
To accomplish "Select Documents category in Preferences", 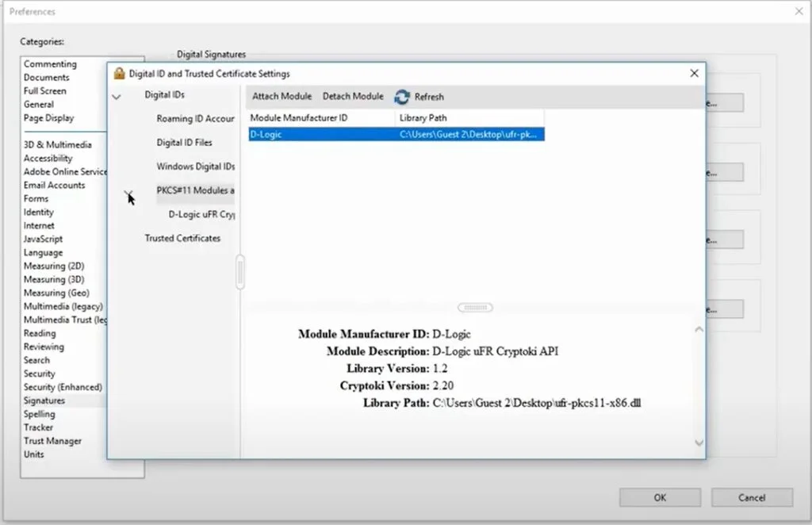I will (x=46, y=78).
